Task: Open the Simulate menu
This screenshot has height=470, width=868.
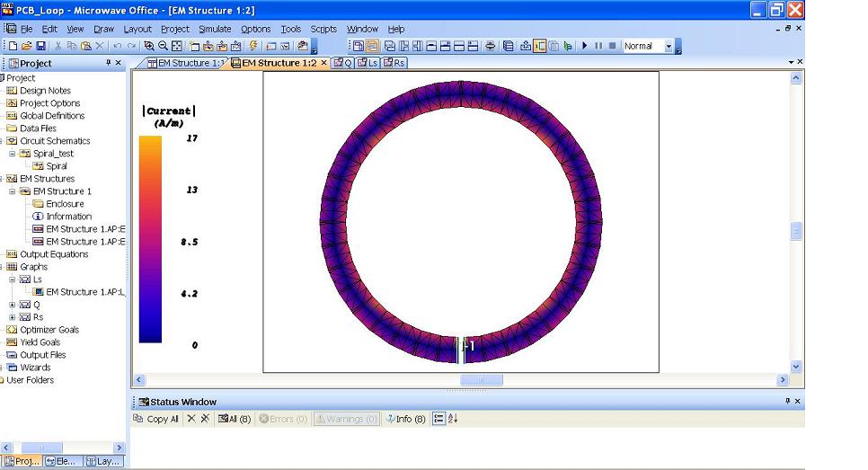Action: coord(215,29)
